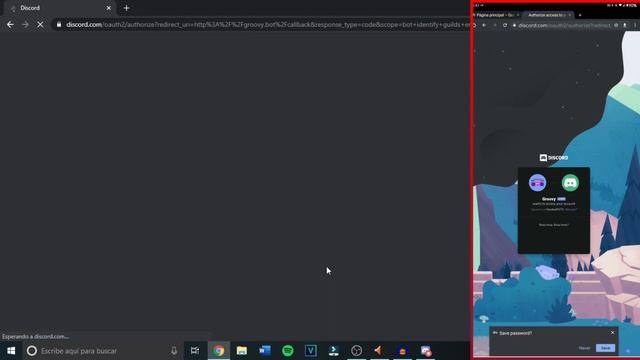Image resolution: width=640 pixels, height=360 pixels.
Task: Open the Windows Start menu
Action: (11, 351)
